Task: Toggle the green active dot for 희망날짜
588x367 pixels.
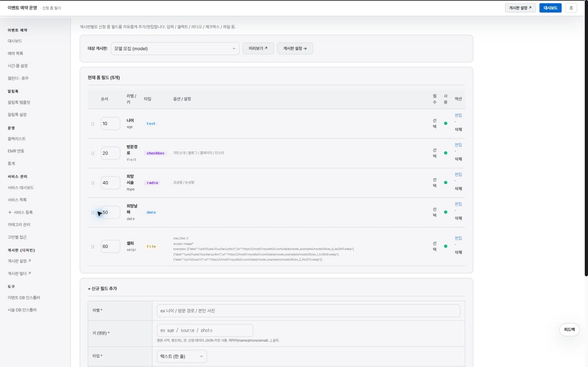Action: [446, 212]
